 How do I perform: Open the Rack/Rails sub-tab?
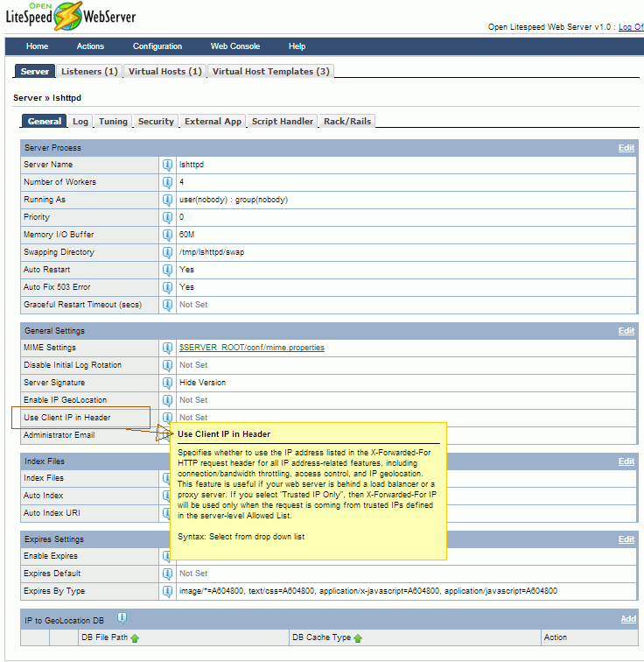tap(347, 121)
